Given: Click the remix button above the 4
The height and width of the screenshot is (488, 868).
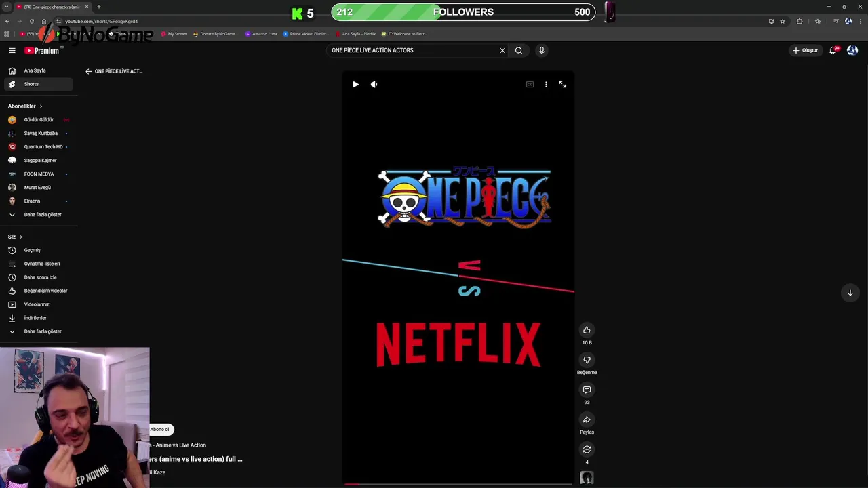Looking at the screenshot, I should pyautogui.click(x=587, y=449).
